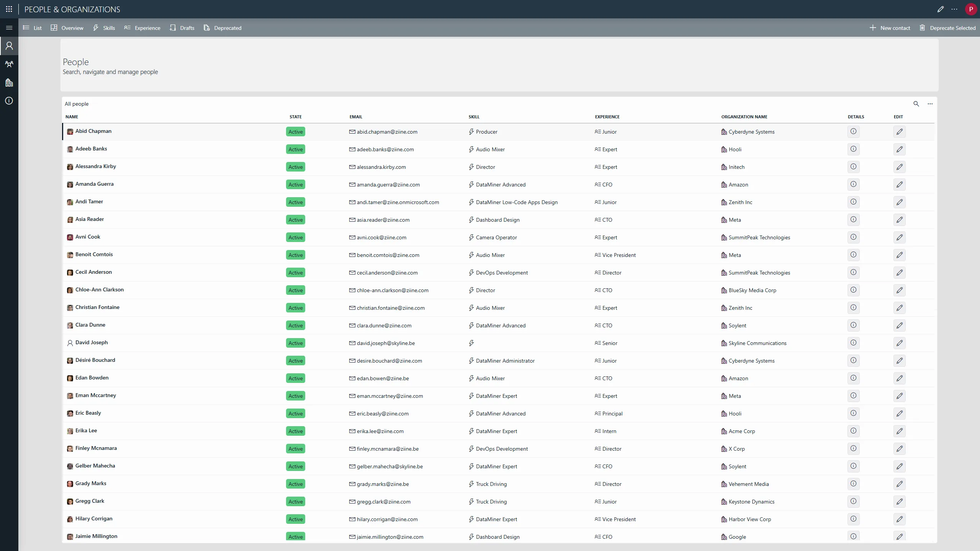The height and width of the screenshot is (551, 980).
Task: Click email gelber.mahecha@skyline.be
Action: tap(390, 466)
